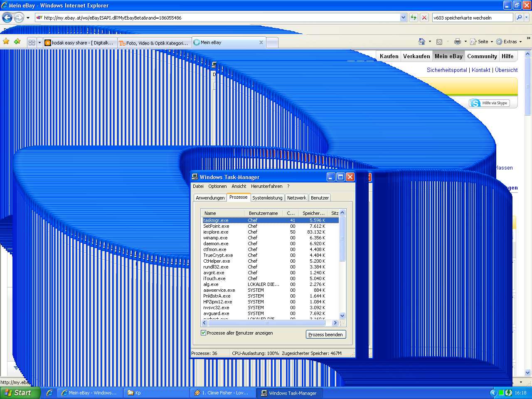This screenshot has height=399, width=532.
Task: Refresh the page with the green arrows icon
Action: pos(414,17)
